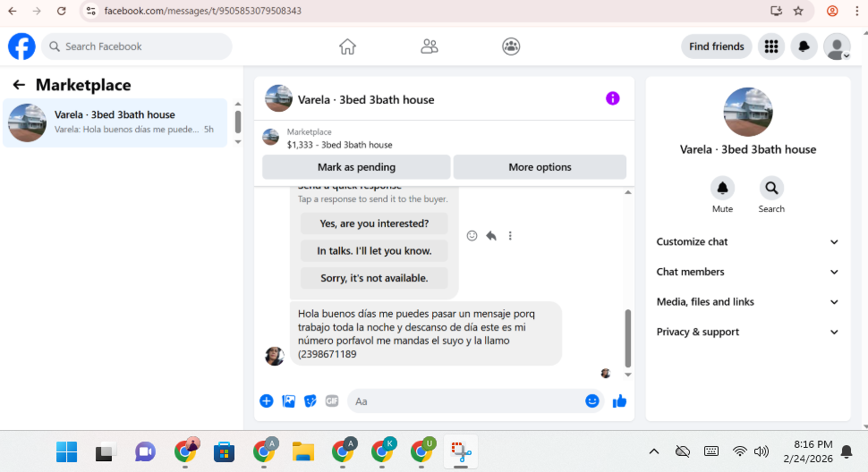This screenshot has height=472, width=868.
Task: Click Find friends button
Action: point(716,46)
